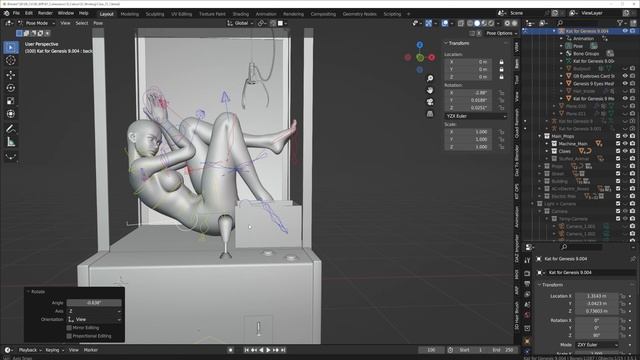
Task: Switch to solid viewport shading
Action: (x=477, y=23)
